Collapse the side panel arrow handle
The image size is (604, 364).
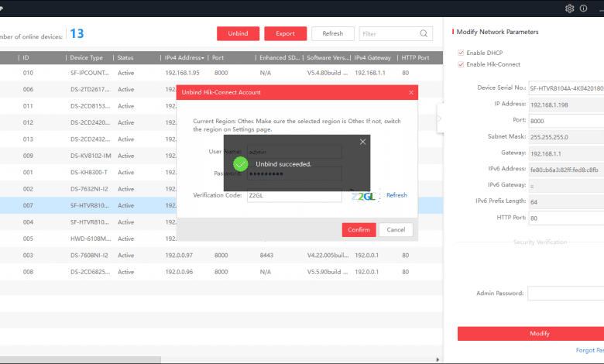tap(440, 118)
